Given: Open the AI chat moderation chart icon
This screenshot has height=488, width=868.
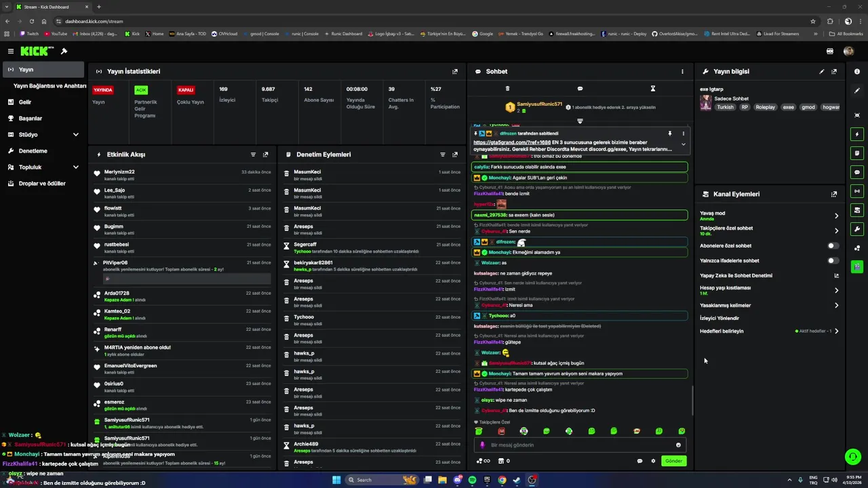Looking at the screenshot, I should coord(836,276).
